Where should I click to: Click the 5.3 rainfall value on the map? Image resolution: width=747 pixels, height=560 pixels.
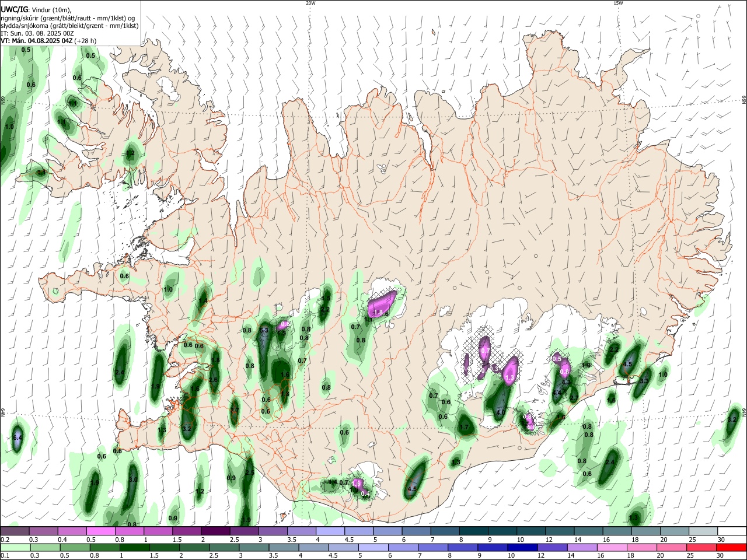coord(263,330)
